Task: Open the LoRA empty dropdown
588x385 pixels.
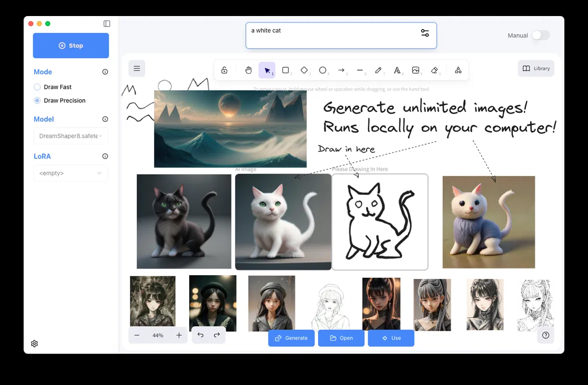Action: tap(71, 173)
